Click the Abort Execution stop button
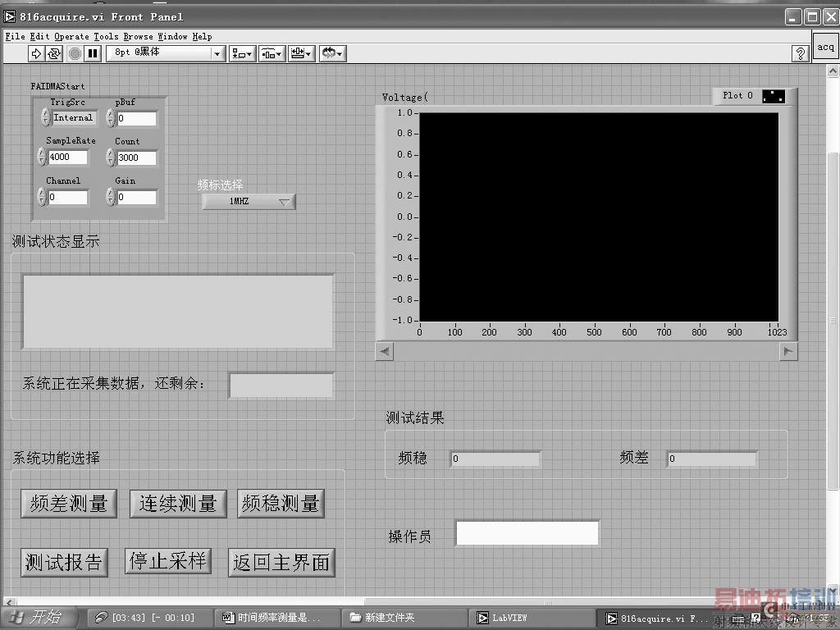 point(75,53)
